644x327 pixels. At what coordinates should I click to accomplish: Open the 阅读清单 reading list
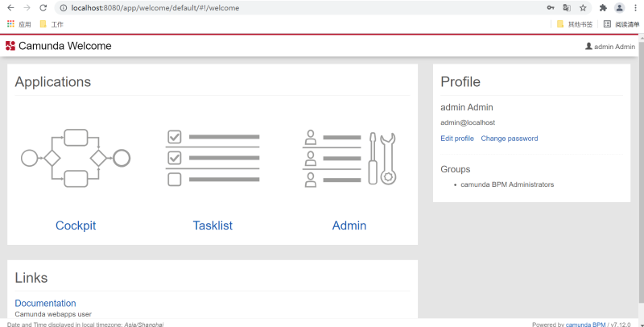[x=621, y=24]
